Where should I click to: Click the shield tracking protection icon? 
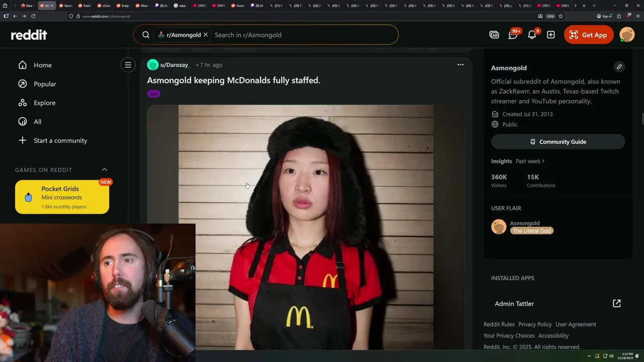71,16
